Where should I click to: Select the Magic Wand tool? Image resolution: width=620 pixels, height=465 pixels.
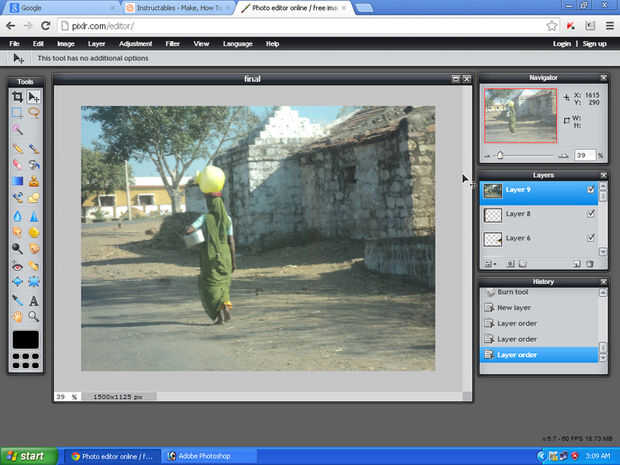coord(17,129)
